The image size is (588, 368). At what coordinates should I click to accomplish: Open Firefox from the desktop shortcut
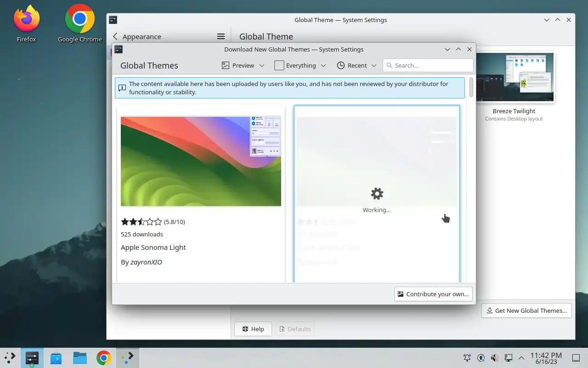[x=26, y=23]
